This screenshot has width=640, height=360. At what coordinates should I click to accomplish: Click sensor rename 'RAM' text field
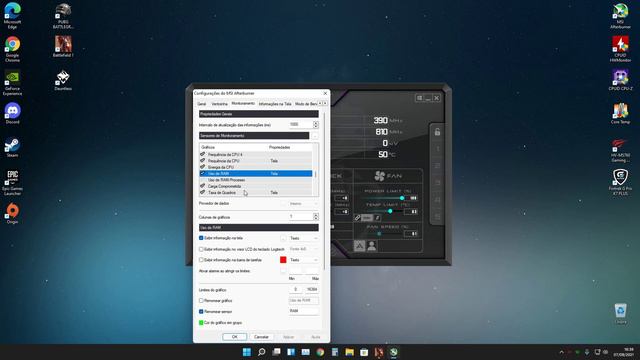click(x=304, y=311)
